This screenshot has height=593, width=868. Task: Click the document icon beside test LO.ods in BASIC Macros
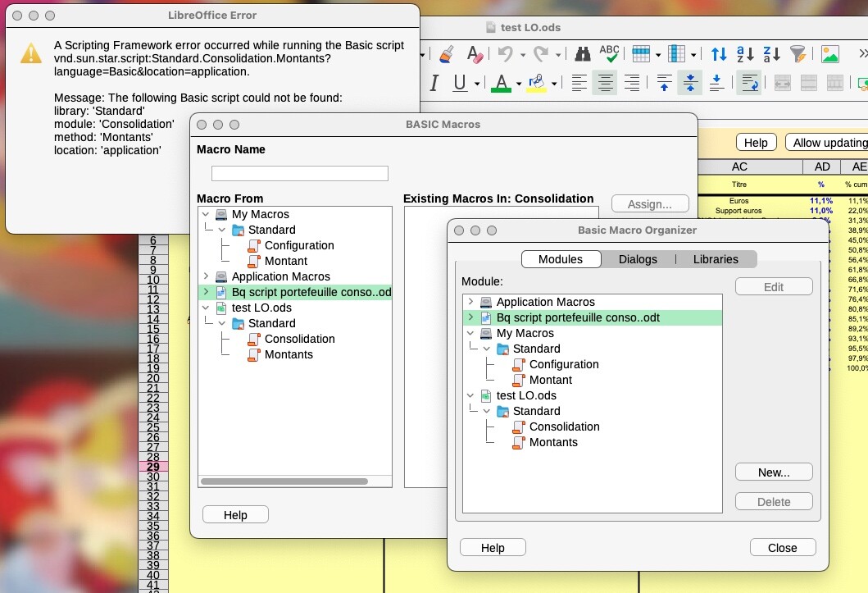tap(220, 308)
